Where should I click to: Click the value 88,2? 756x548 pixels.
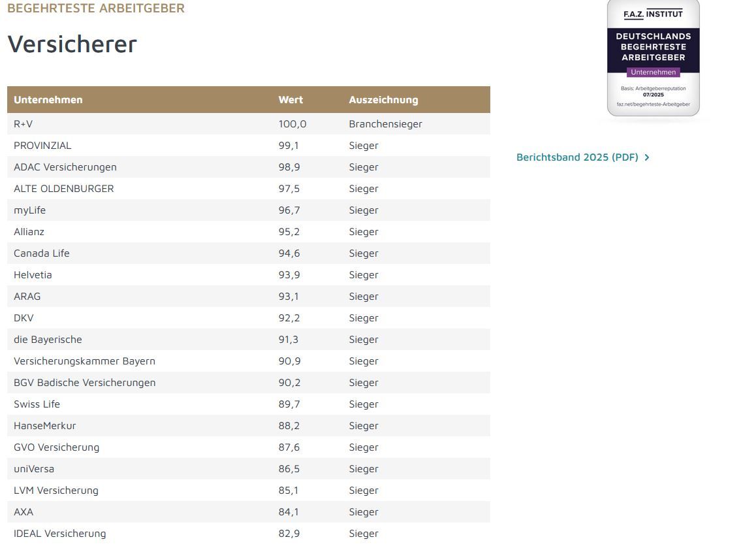[289, 425]
